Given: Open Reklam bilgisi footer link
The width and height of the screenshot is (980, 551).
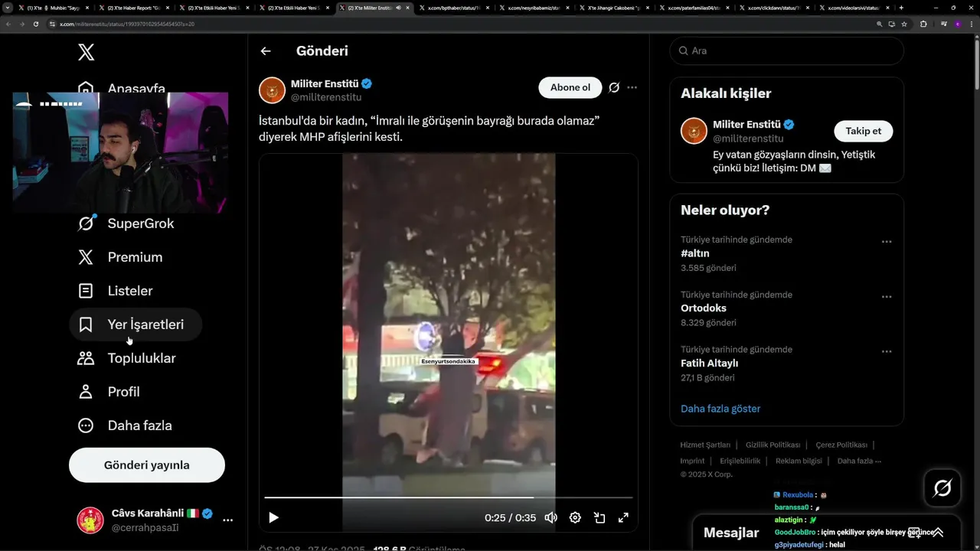Looking at the screenshot, I should tap(799, 461).
